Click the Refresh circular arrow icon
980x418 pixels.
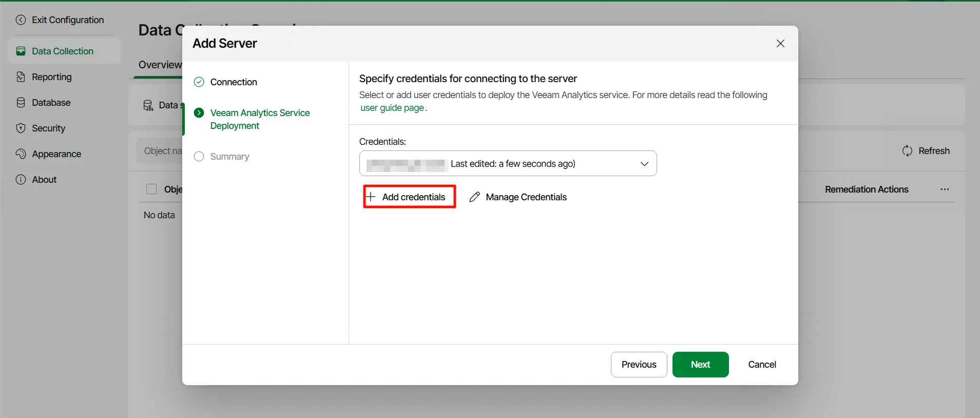pyautogui.click(x=907, y=151)
